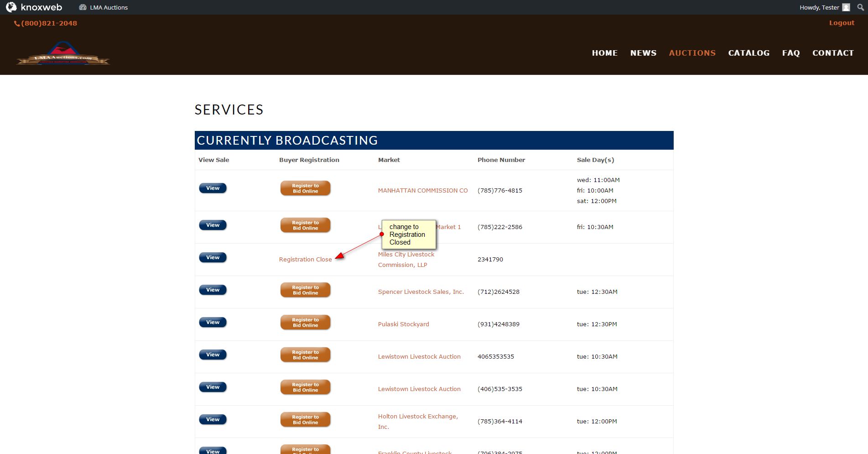This screenshot has width=868, height=454.
Task: Click the tue: 12:30PM sale day
Action: click(x=597, y=324)
